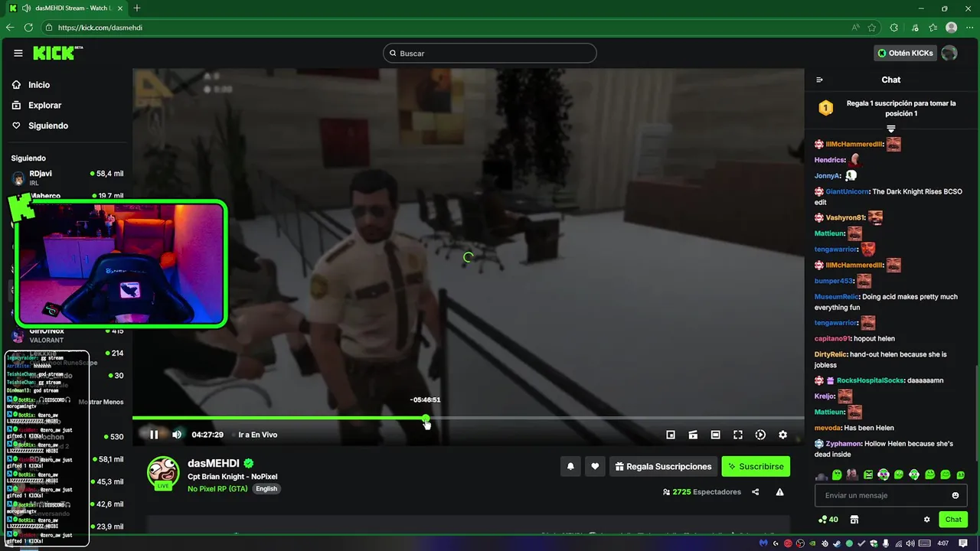Click the 40 channel points counter

click(828, 520)
